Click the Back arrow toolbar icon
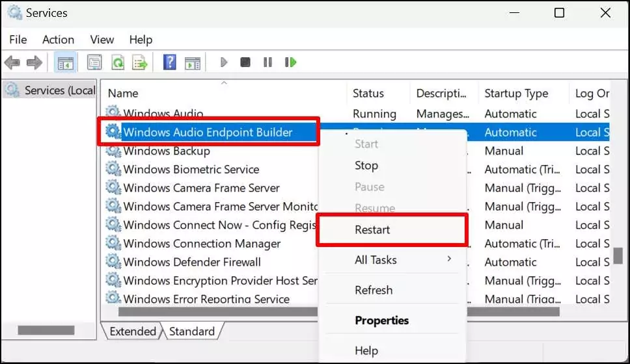 coord(12,62)
